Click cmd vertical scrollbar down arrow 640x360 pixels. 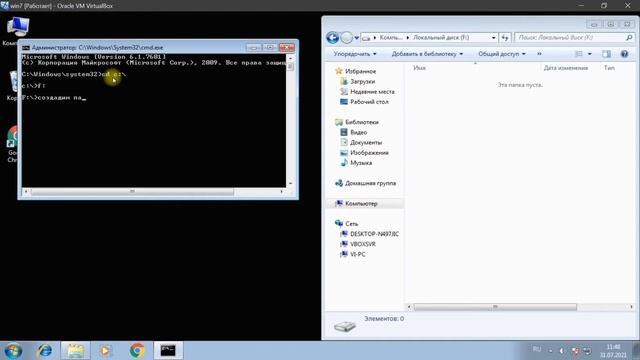pos(290,184)
